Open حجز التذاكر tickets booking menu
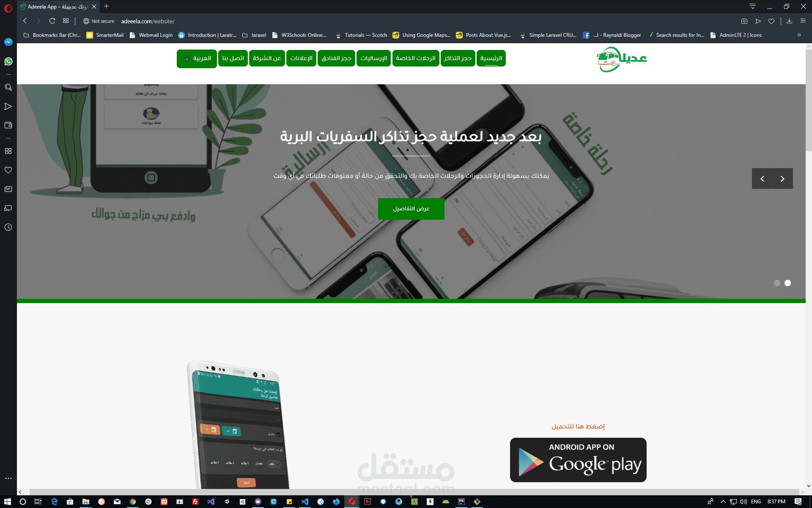 (x=457, y=58)
